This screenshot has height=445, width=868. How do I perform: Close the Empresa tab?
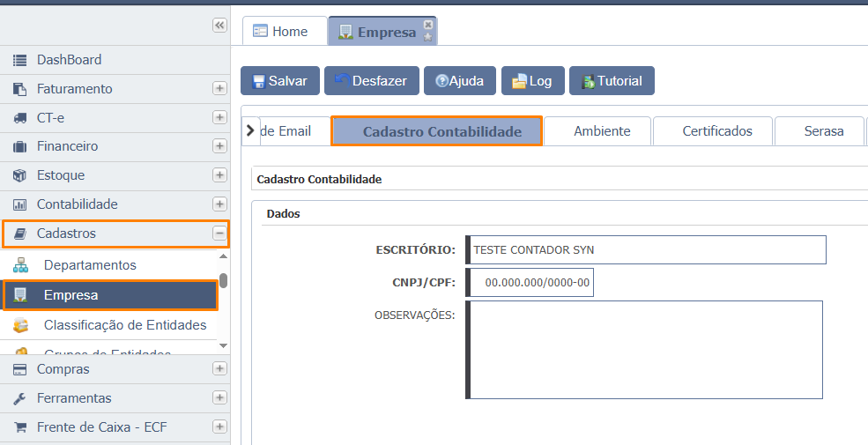tap(428, 25)
